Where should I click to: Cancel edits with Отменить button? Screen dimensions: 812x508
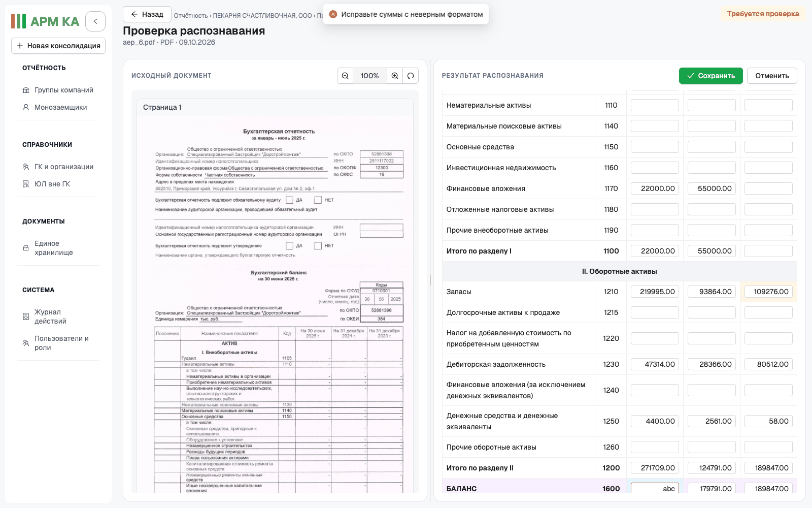[x=772, y=76]
